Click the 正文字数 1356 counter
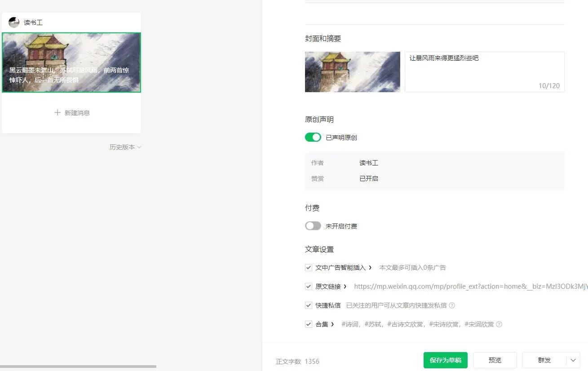This screenshot has height=371, width=588. pos(297,362)
